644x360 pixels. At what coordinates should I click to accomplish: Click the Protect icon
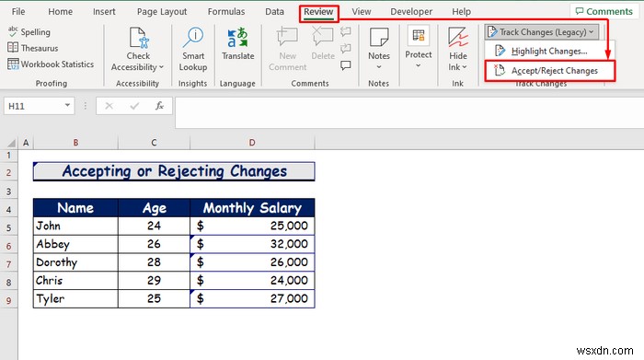pyautogui.click(x=418, y=36)
